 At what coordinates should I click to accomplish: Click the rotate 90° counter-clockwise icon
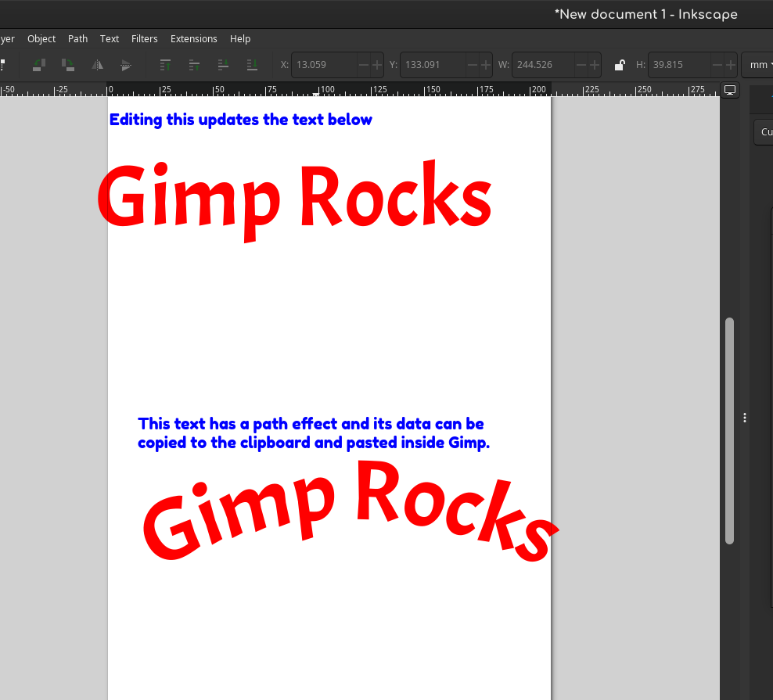click(39, 65)
